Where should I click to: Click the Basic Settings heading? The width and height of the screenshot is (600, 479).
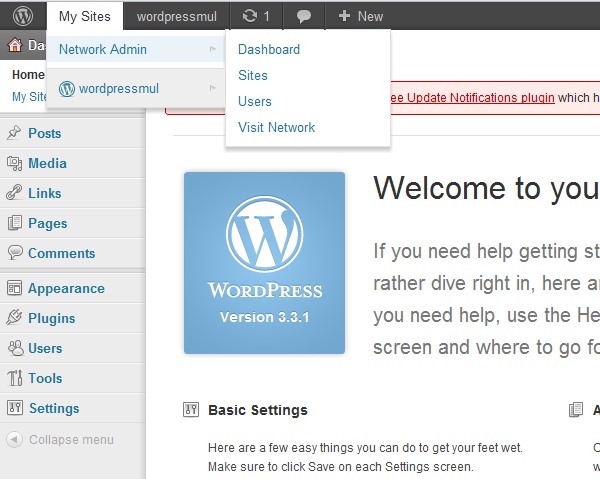click(x=258, y=410)
